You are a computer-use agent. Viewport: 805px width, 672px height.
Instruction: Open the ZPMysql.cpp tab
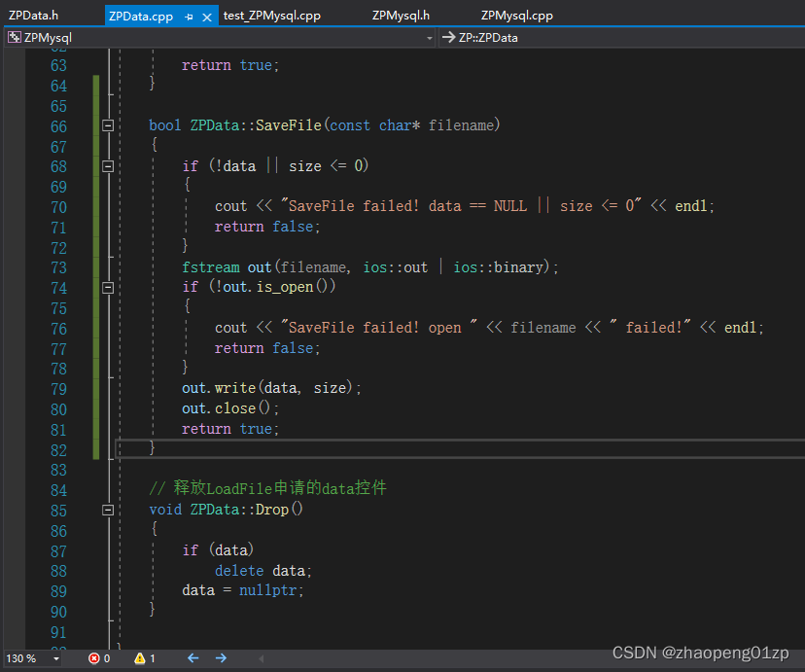[x=516, y=16]
